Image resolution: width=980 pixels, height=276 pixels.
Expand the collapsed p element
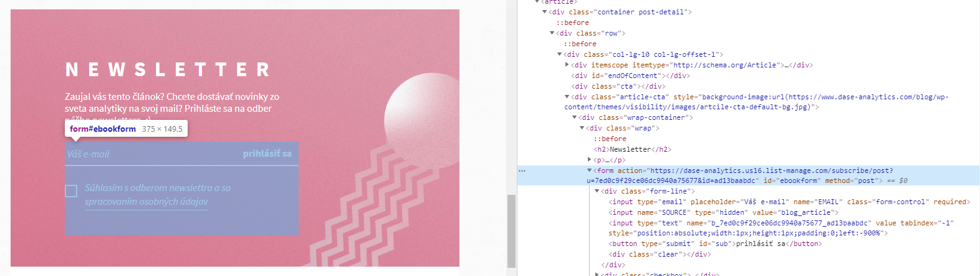click(589, 160)
